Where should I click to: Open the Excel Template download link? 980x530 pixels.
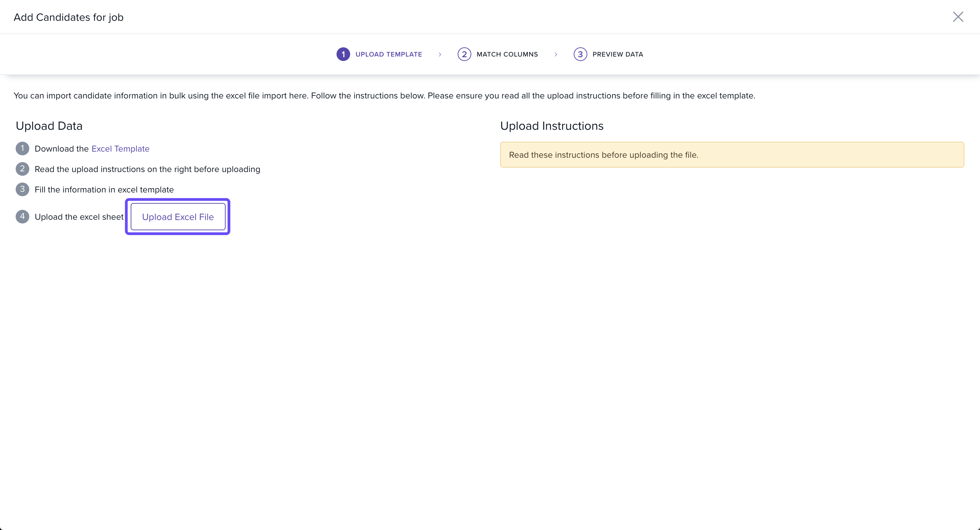point(120,149)
